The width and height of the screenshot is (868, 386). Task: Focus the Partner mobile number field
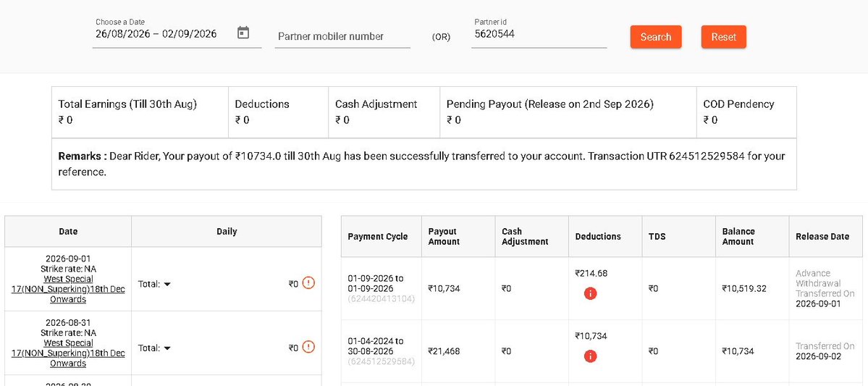click(342, 36)
